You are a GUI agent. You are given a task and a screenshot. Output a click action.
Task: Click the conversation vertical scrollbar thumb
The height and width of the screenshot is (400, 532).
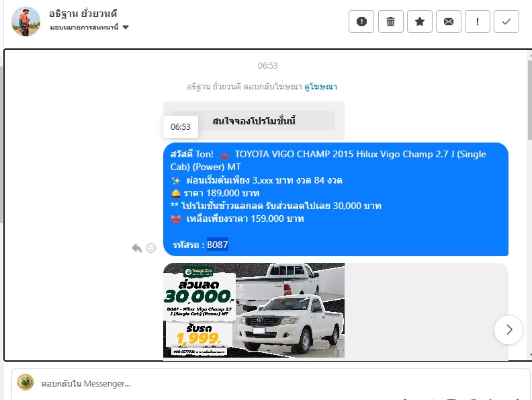(x=529, y=99)
